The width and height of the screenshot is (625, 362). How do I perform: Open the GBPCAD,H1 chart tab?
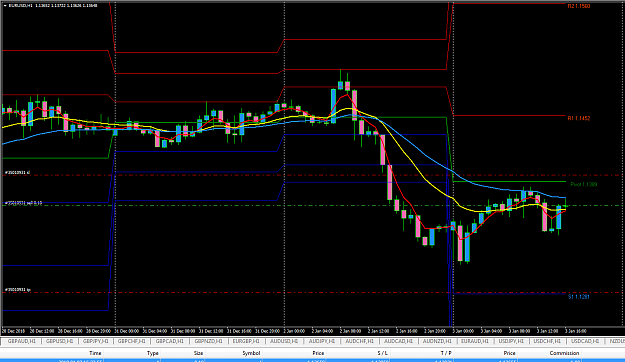pyautogui.click(x=169, y=341)
